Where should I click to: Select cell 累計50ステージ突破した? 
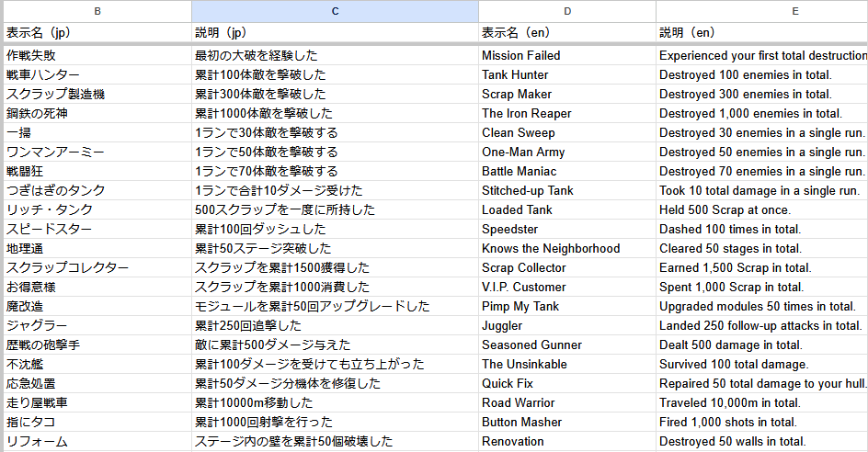(335, 248)
